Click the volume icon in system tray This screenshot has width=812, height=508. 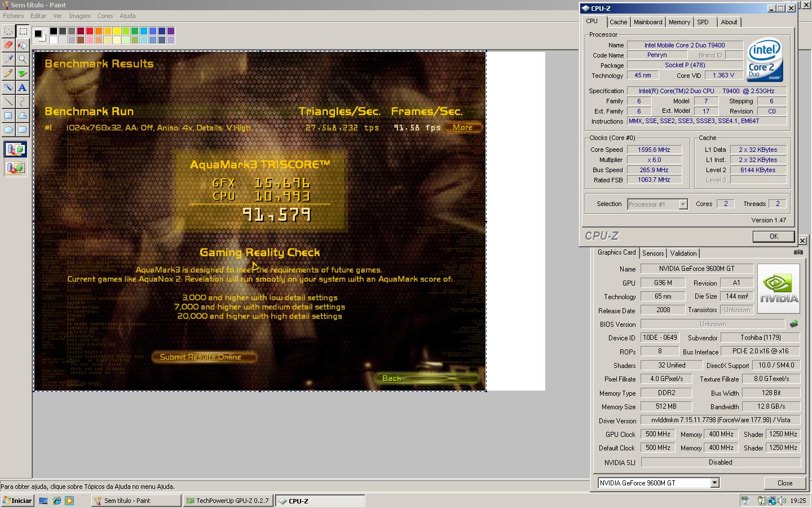tap(782, 501)
